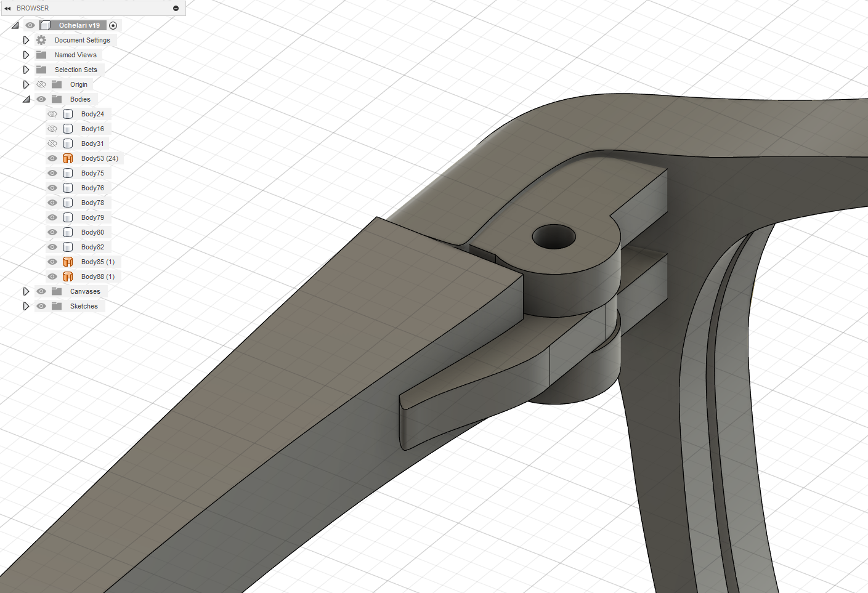Screen dimensions: 868x593
Task: Click the Body80 body icon
Action: (x=68, y=232)
